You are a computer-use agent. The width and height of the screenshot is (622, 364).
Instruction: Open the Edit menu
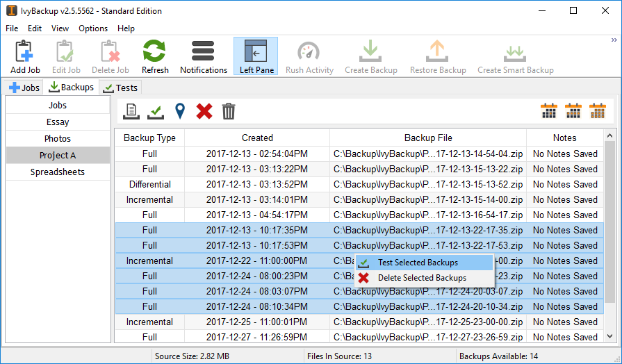tap(35, 28)
